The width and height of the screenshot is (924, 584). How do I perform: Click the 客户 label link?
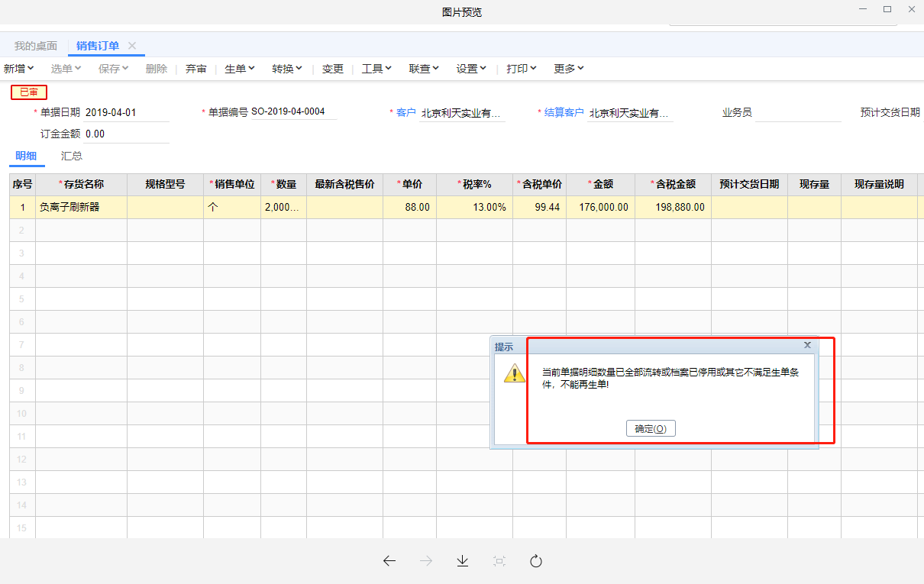406,113
